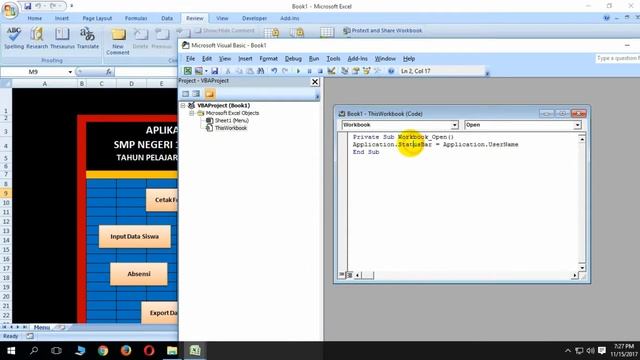Close the Project - VBAProject pane
640x360 pixels.
click(315, 82)
